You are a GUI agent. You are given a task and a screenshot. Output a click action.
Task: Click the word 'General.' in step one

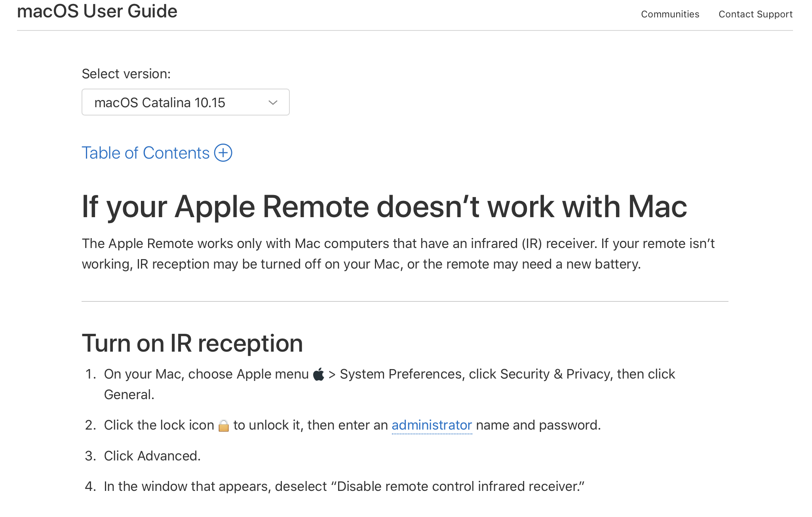pos(129,395)
